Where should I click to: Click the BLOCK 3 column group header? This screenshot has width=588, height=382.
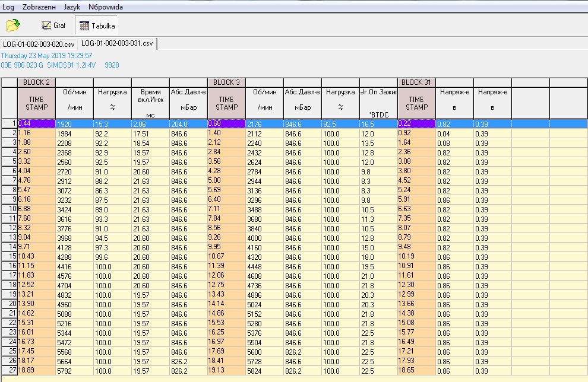coord(226,82)
